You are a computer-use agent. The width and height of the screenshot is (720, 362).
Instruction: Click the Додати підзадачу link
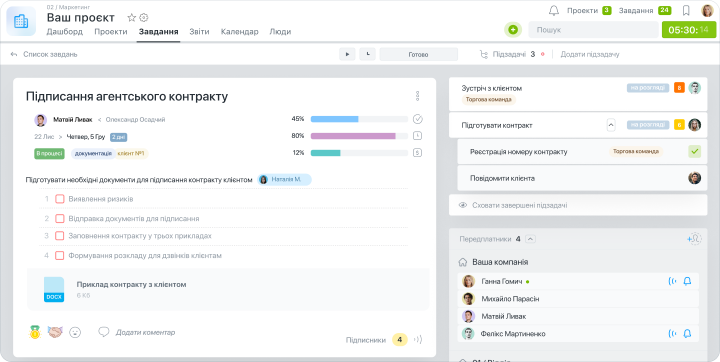590,54
